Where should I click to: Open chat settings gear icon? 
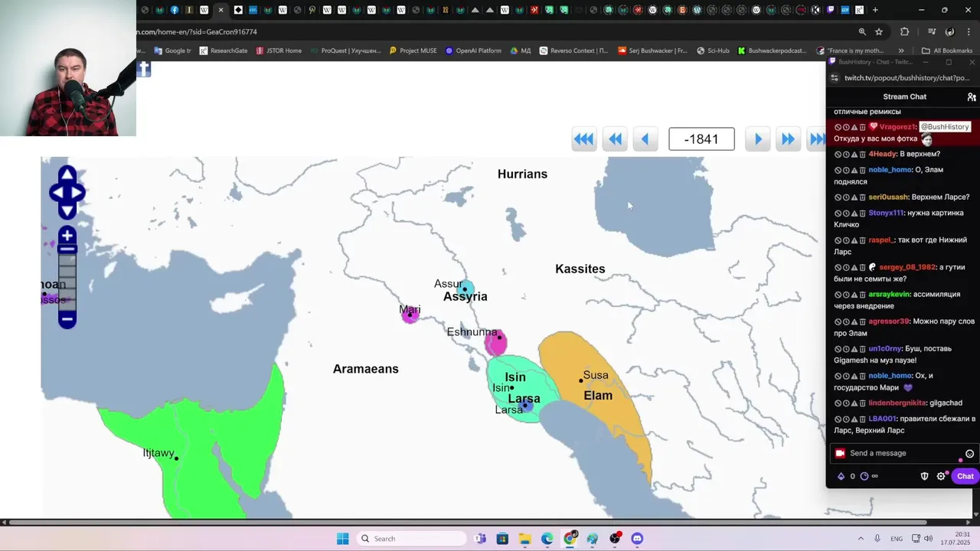click(x=941, y=476)
